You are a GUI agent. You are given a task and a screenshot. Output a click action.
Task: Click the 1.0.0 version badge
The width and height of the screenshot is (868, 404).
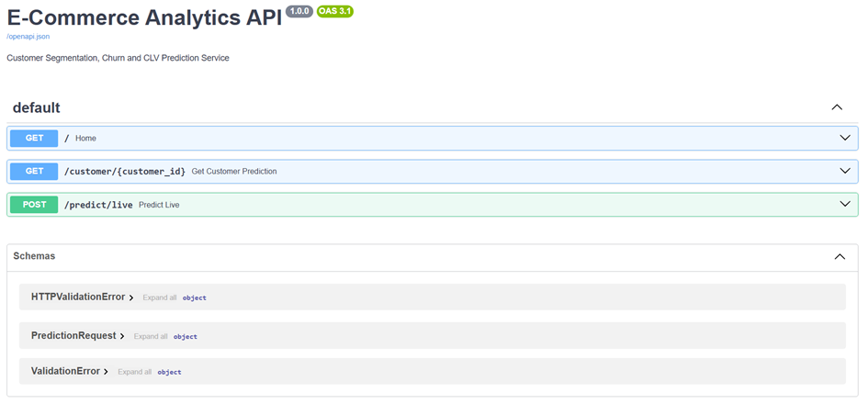pyautogui.click(x=299, y=11)
